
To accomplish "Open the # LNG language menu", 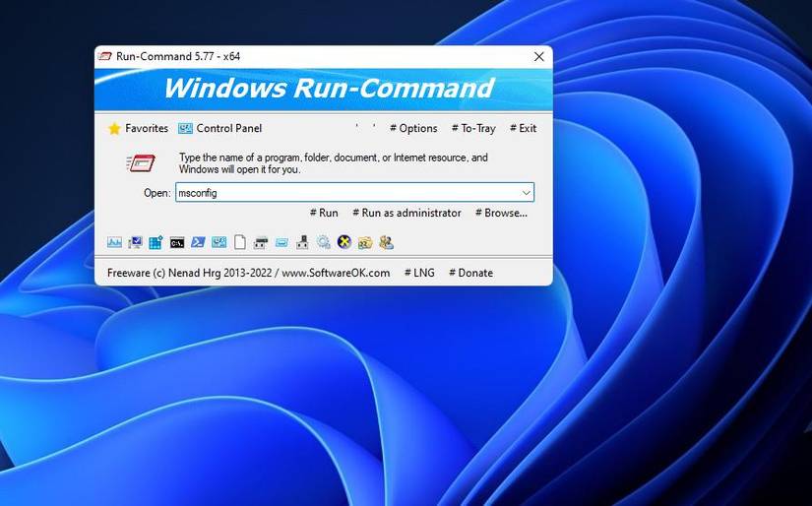I will point(419,273).
